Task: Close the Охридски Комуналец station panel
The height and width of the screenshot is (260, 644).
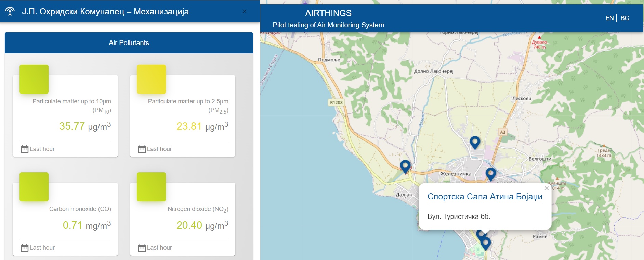Action: pos(245,11)
